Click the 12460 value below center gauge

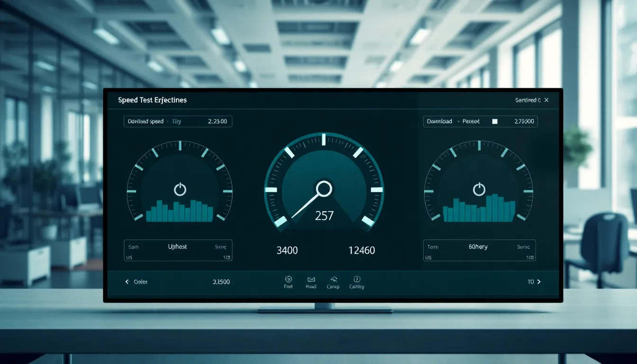pos(361,250)
